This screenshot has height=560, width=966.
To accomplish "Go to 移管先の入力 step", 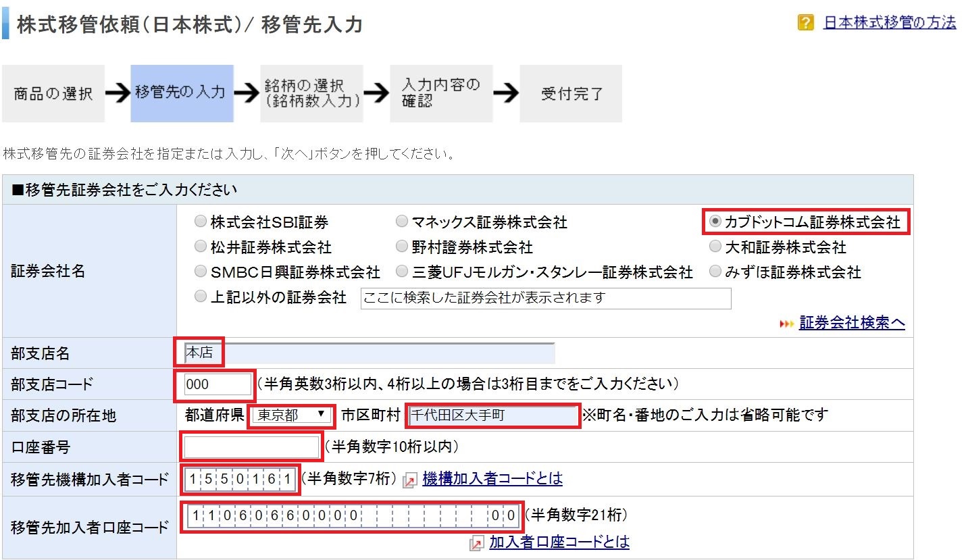I will 182,93.
